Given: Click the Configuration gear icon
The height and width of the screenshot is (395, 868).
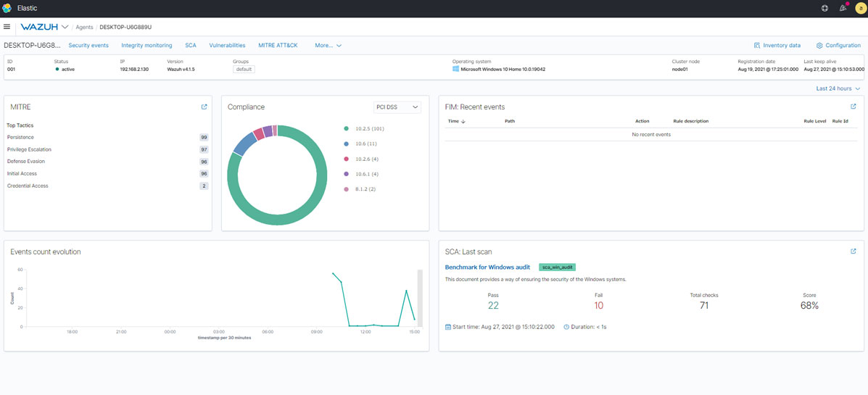Looking at the screenshot, I should coord(819,46).
